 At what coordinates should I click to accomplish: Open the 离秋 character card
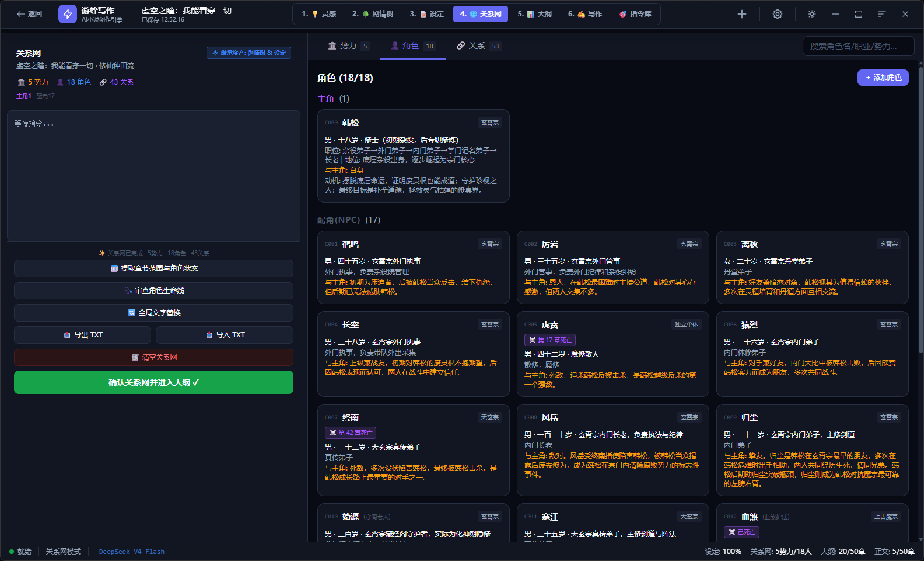coord(812,267)
